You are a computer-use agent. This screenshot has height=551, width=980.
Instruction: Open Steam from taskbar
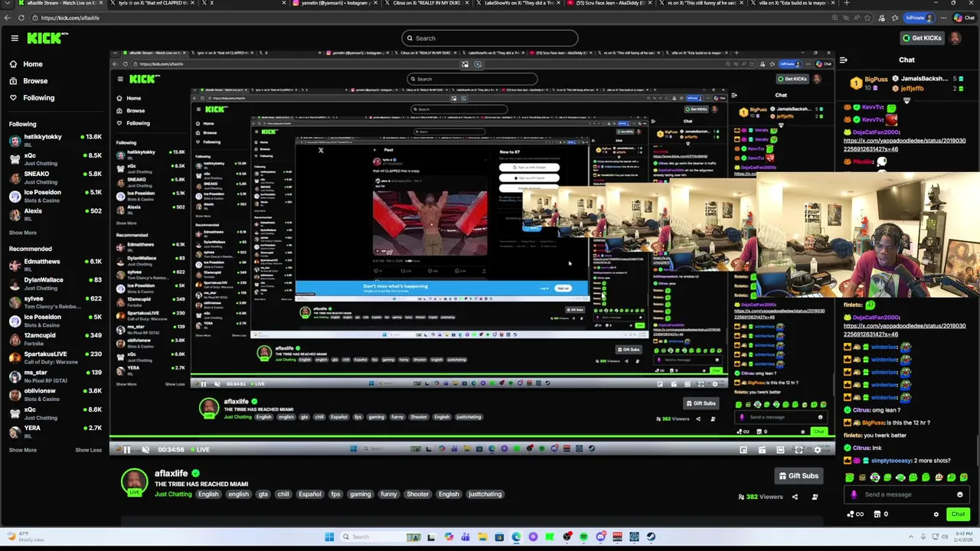[x=651, y=537]
